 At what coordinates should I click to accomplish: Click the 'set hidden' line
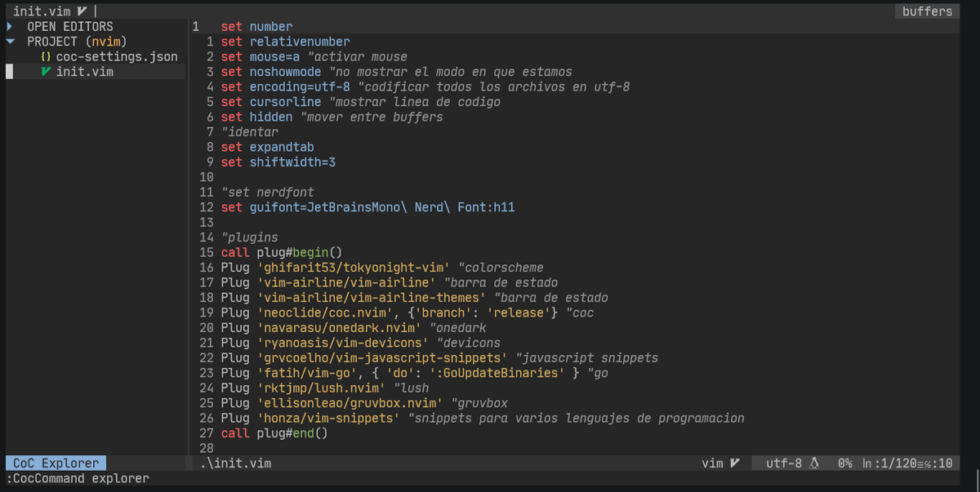click(332, 117)
